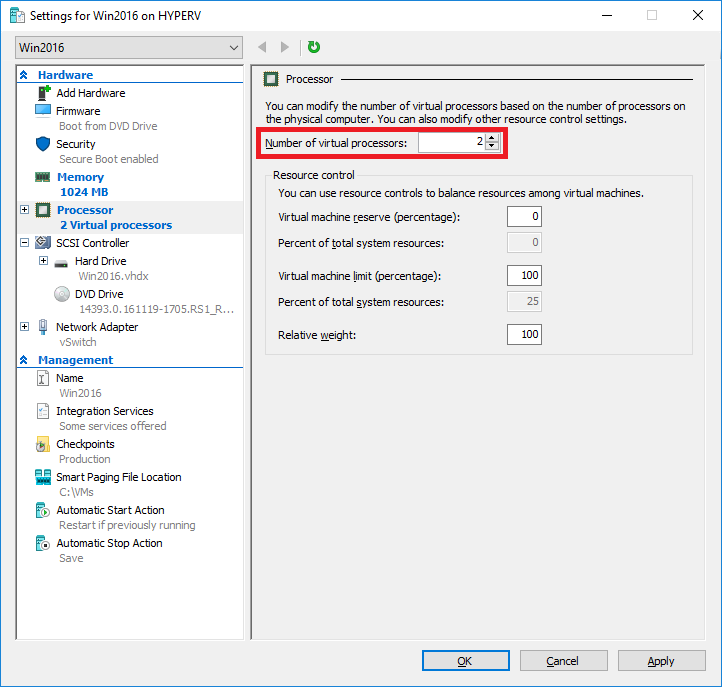Select Automatic Stop Action item

pyautogui.click(x=109, y=543)
